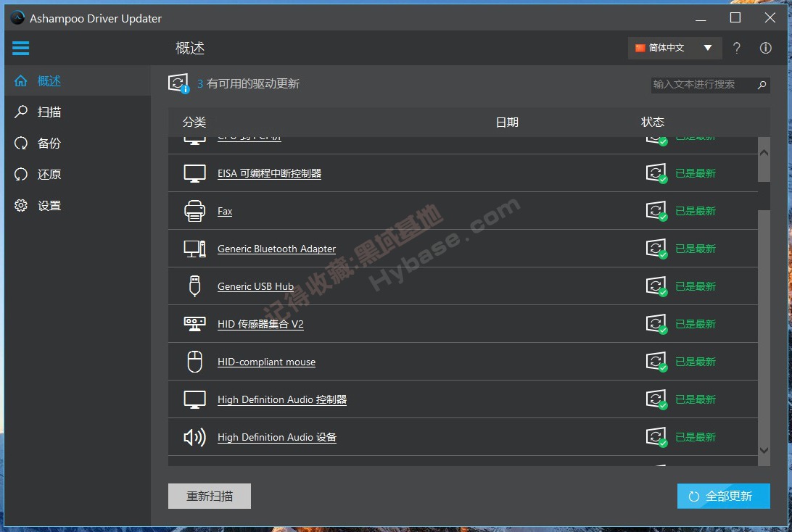Sort by the 状态 column header
The image size is (792, 532).
point(653,122)
